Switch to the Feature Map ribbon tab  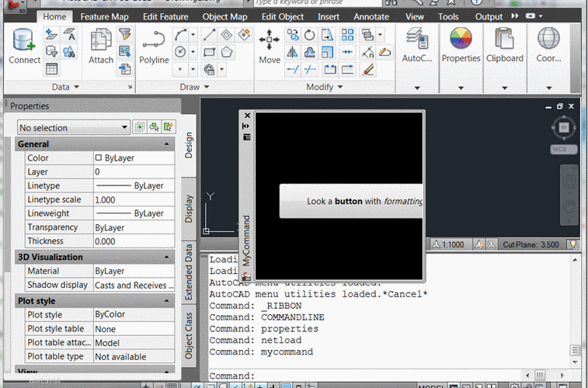point(104,16)
